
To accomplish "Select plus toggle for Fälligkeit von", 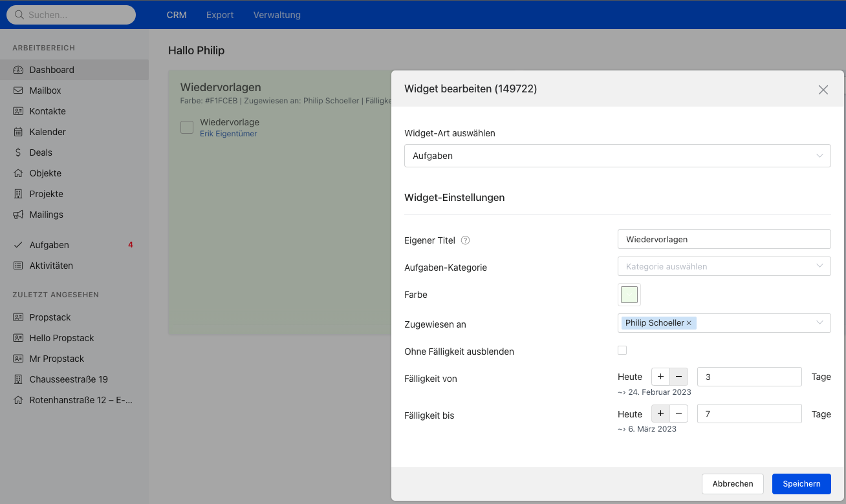I will (660, 377).
